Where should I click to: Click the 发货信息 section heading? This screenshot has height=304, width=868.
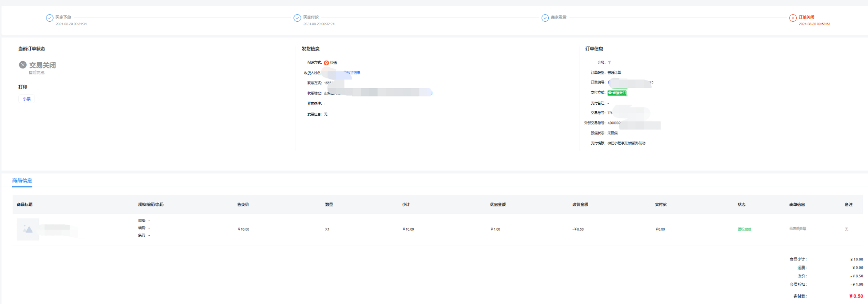pyautogui.click(x=311, y=49)
